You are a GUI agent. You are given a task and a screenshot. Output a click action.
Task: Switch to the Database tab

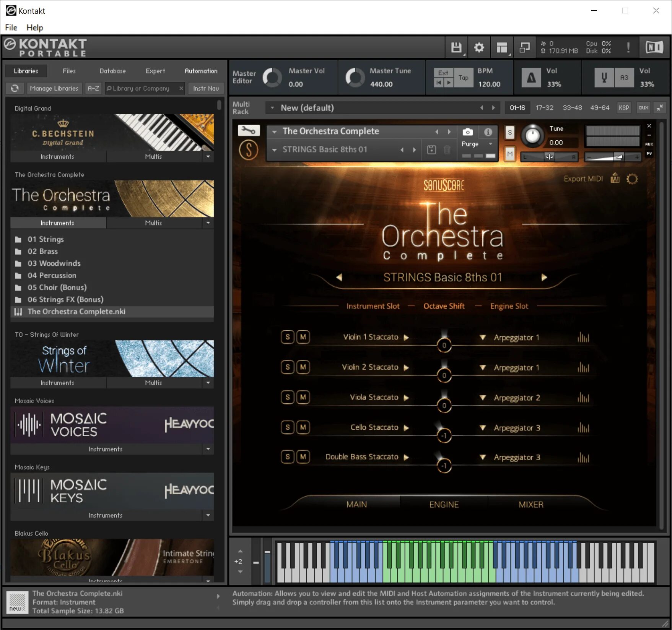[x=112, y=71]
